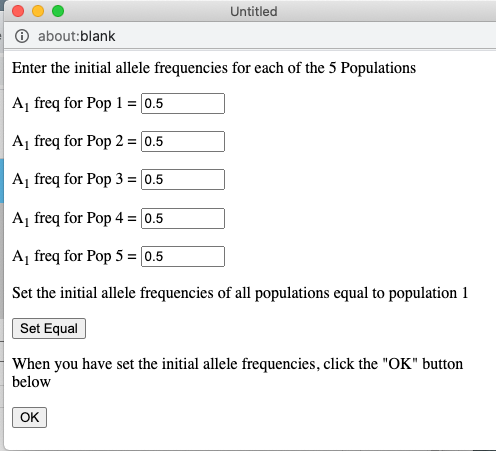Click the 'When you have set' instruction text
496x451 pixels.
click(237, 373)
